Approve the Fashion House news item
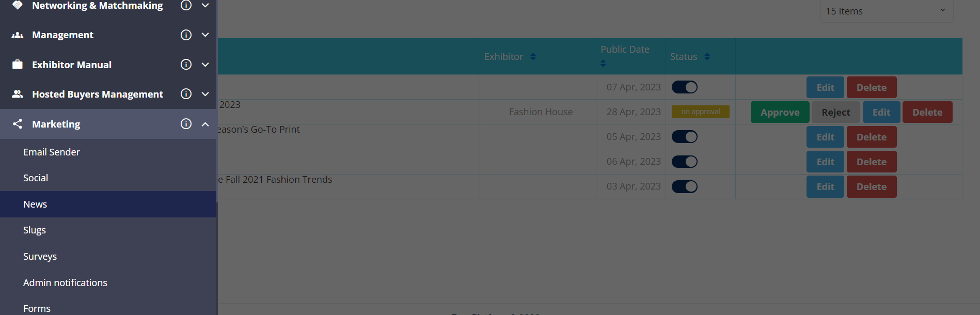The image size is (980, 315). [x=780, y=112]
